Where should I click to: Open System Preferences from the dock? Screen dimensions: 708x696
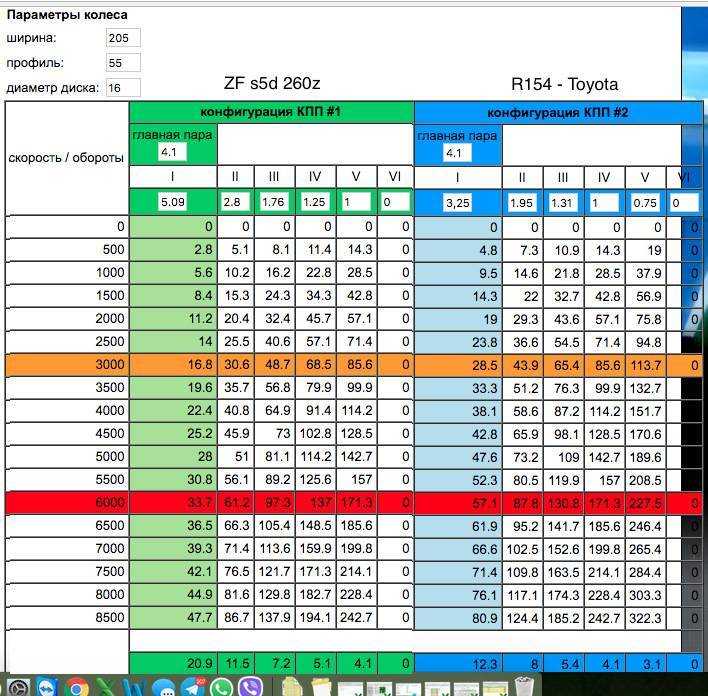pos(17,687)
